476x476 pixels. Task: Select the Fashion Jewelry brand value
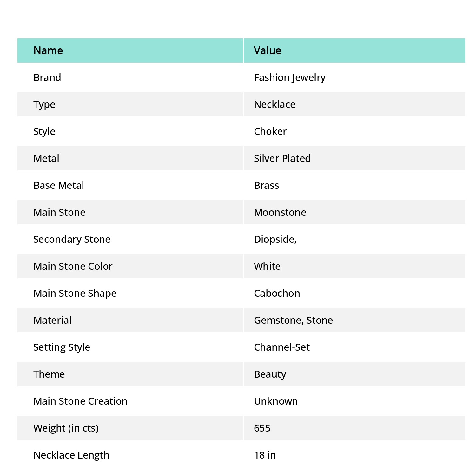(290, 78)
